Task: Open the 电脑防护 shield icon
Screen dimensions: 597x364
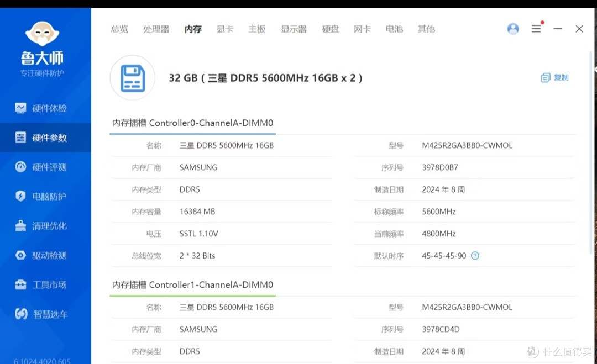Action: (20, 196)
